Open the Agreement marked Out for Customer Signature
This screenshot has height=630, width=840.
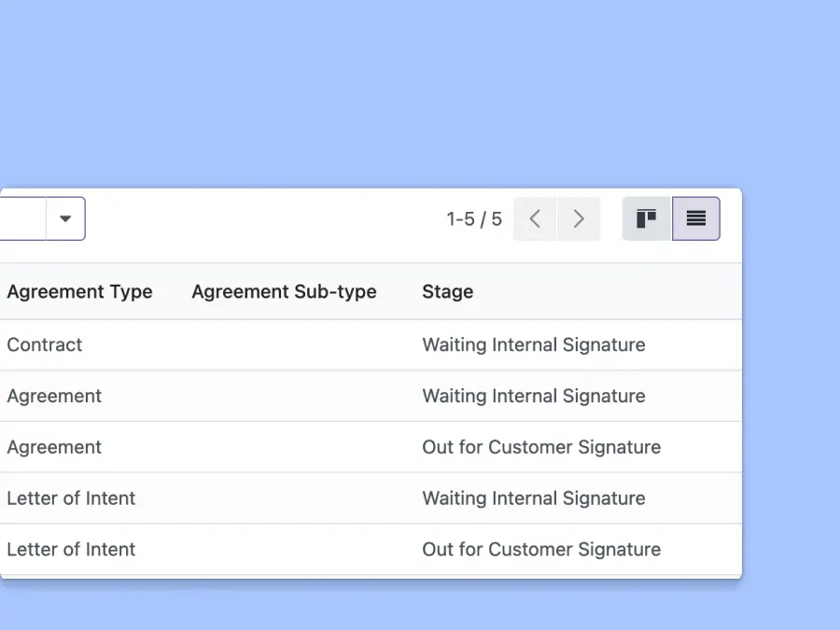53,447
